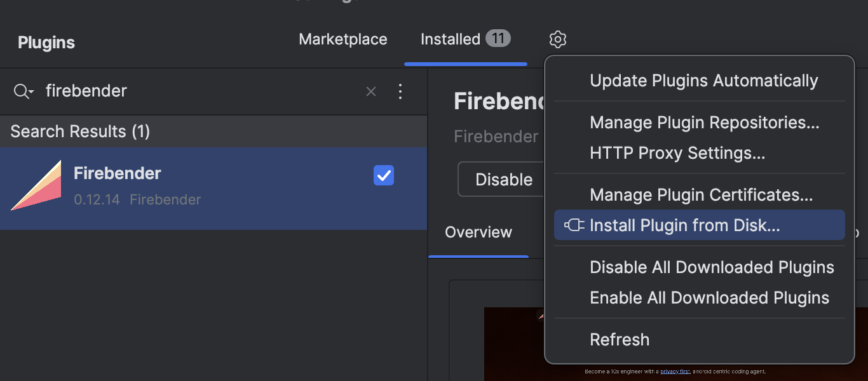Select Update Plugins Automatically
The image size is (868, 381).
(x=703, y=80)
